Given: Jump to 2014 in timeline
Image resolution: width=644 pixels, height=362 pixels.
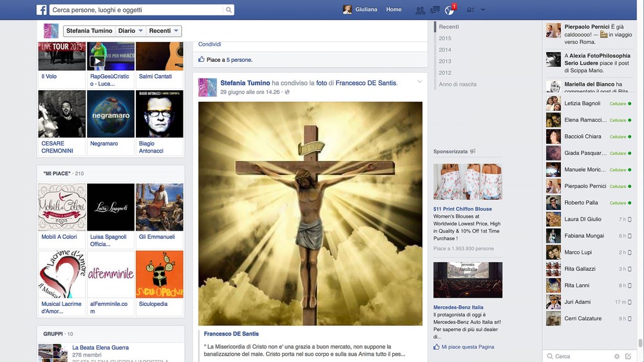Looking at the screenshot, I should (x=445, y=50).
